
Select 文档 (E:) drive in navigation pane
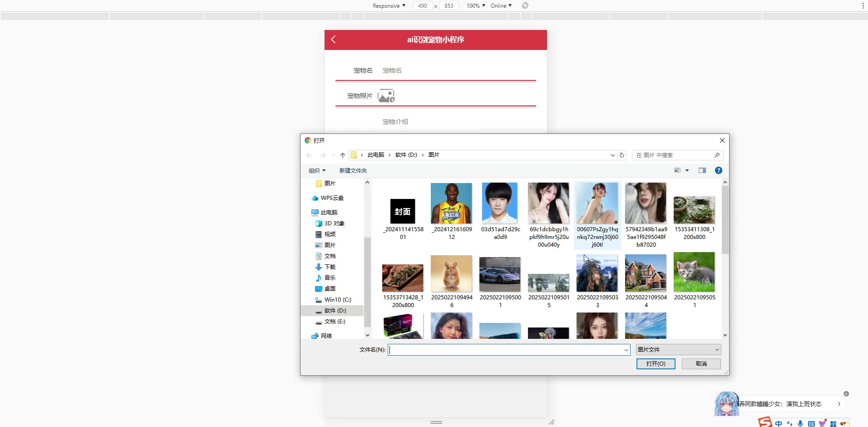(330, 322)
